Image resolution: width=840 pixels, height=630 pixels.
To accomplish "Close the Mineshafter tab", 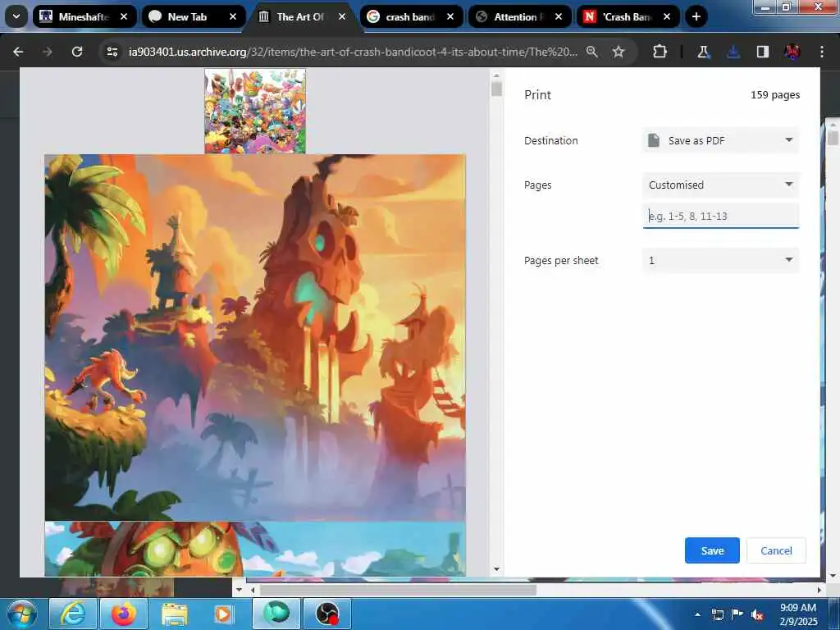I will [124, 16].
